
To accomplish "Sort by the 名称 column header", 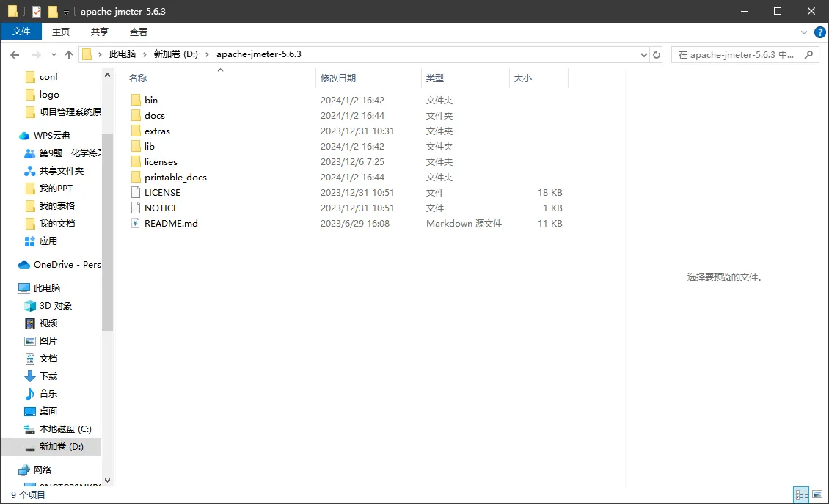I will point(138,78).
